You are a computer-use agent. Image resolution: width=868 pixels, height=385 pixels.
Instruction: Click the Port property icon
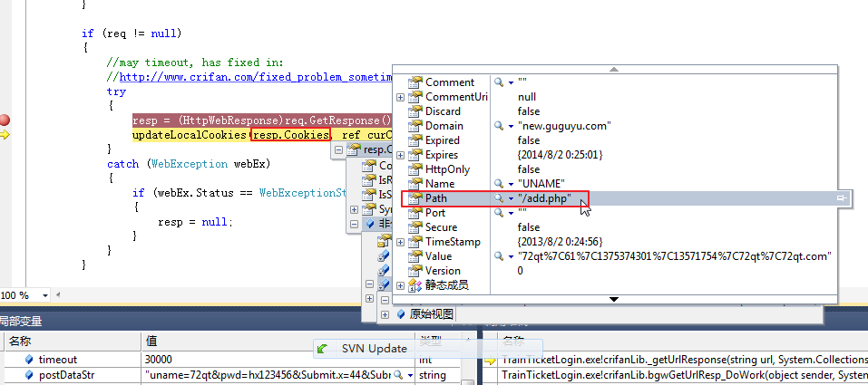click(x=414, y=212)
